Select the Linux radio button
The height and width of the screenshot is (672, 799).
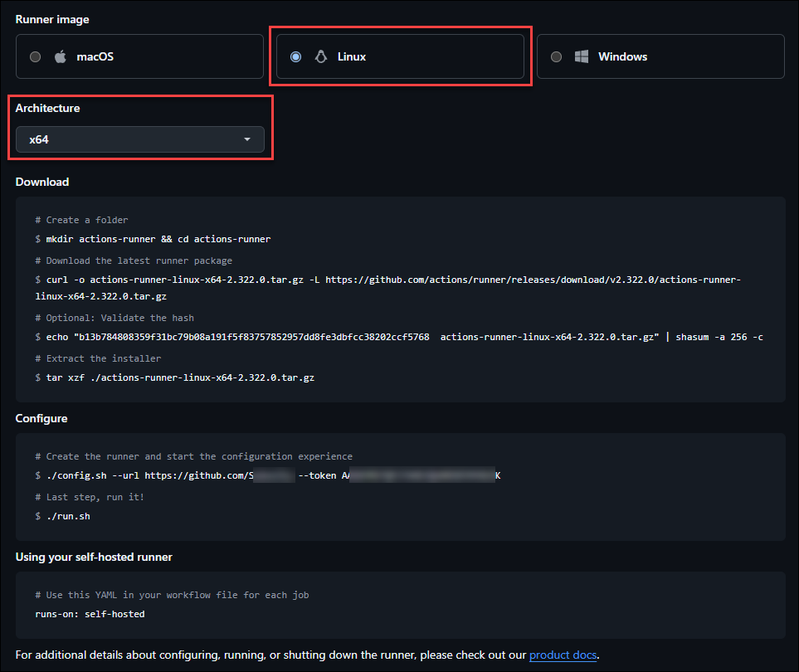[296, 57]
